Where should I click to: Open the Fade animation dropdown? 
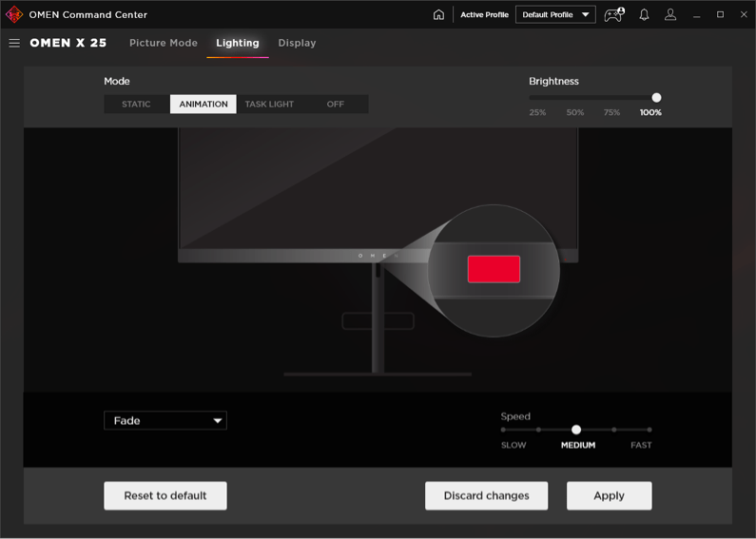pyautogui.click(x=165, y=420)
